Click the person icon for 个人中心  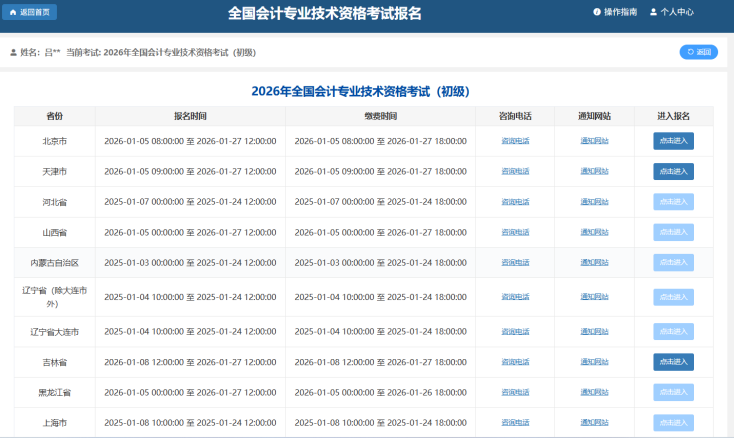tap(653, 12)
